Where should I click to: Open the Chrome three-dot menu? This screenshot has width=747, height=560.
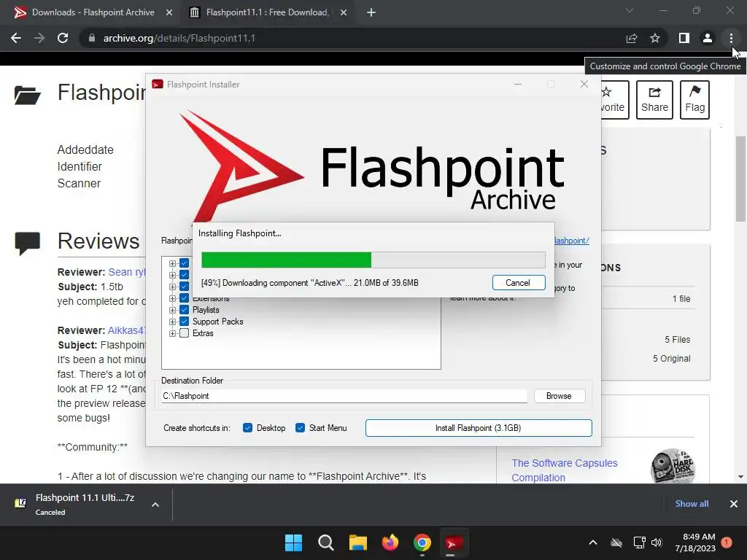click(731, 38)
